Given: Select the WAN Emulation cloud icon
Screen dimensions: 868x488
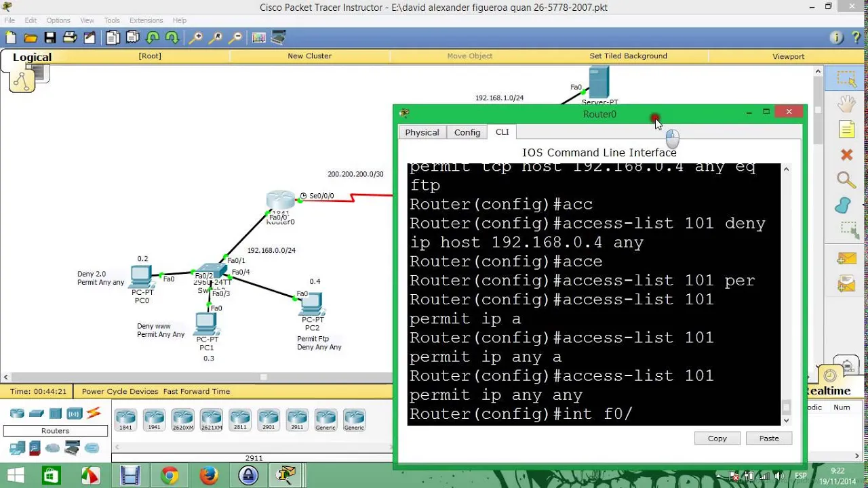Looking at the screenshot, I should (53, 448).
